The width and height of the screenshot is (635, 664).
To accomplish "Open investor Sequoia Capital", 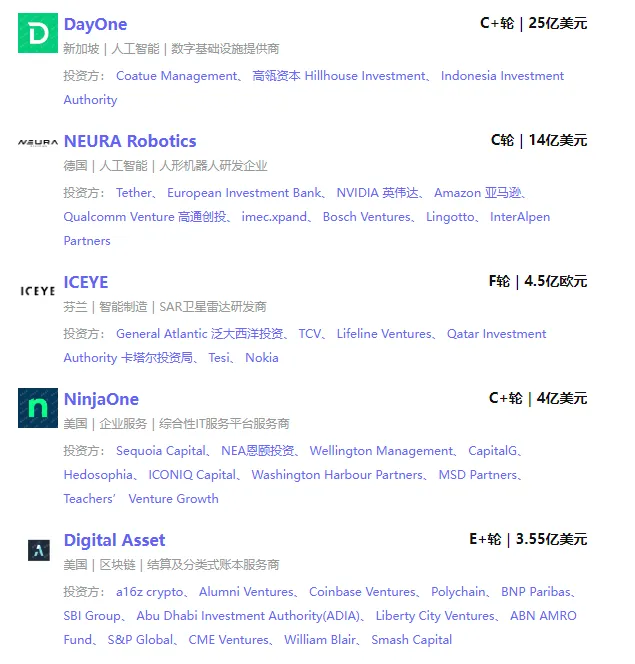I will (161, 451).
